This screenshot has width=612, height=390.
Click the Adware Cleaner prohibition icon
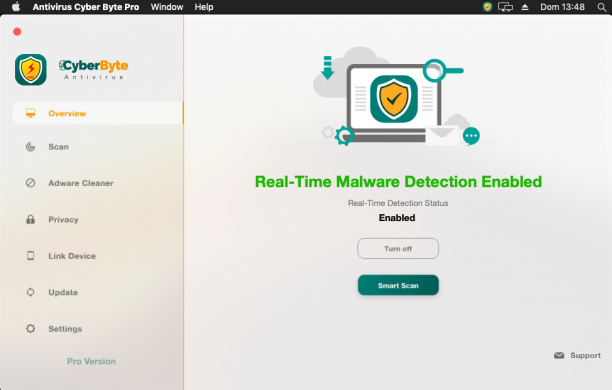(30, 183)
